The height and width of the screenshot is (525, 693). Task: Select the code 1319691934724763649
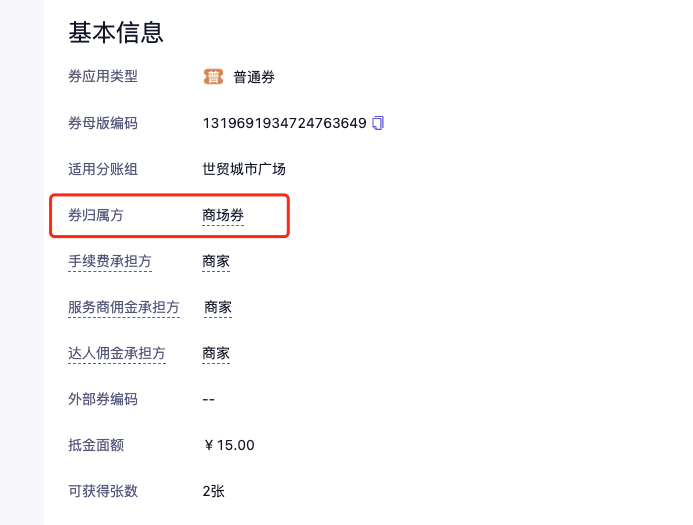(x=284, y=123)
